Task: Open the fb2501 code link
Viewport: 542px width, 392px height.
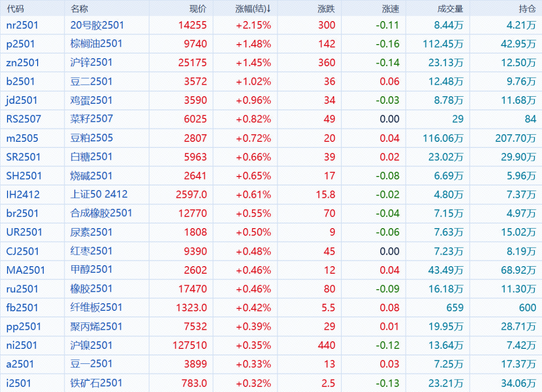Action: [x=22, y=307]
